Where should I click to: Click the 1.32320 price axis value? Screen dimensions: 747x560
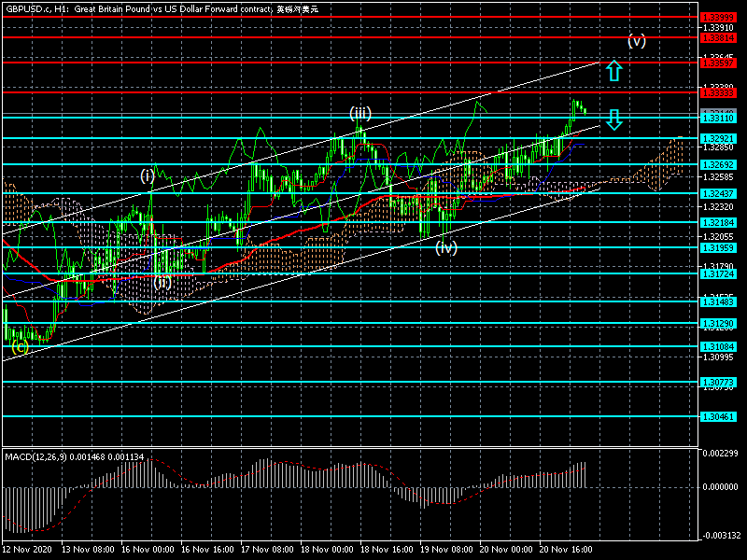[x=718, y=206]
